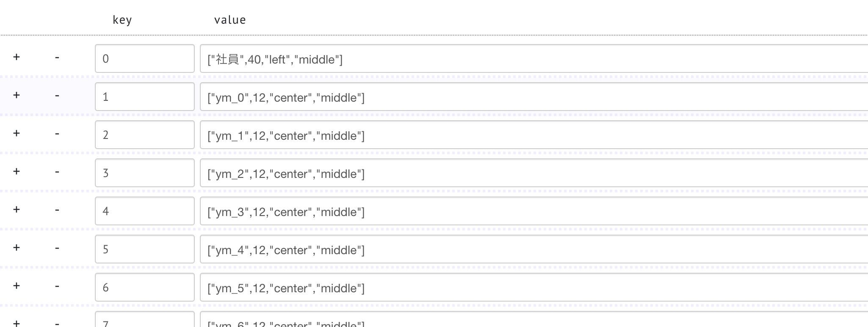Click the key field with value 3
This screenshot has height=327, width=868.
pos(145,173)
